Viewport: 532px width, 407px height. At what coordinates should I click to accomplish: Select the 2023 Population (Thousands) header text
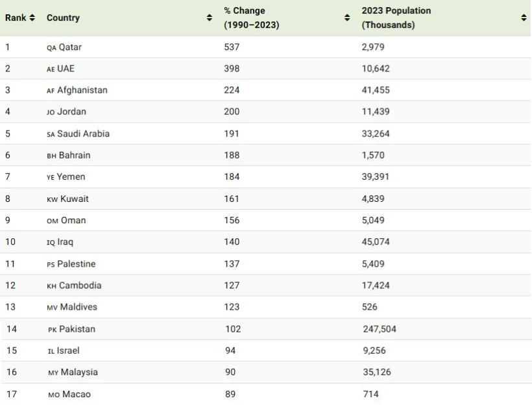pyautogui.click(x=396, y=18)
